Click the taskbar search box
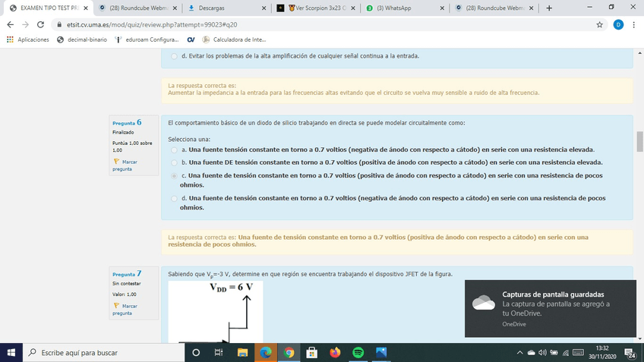 click(x=103, y=353)
